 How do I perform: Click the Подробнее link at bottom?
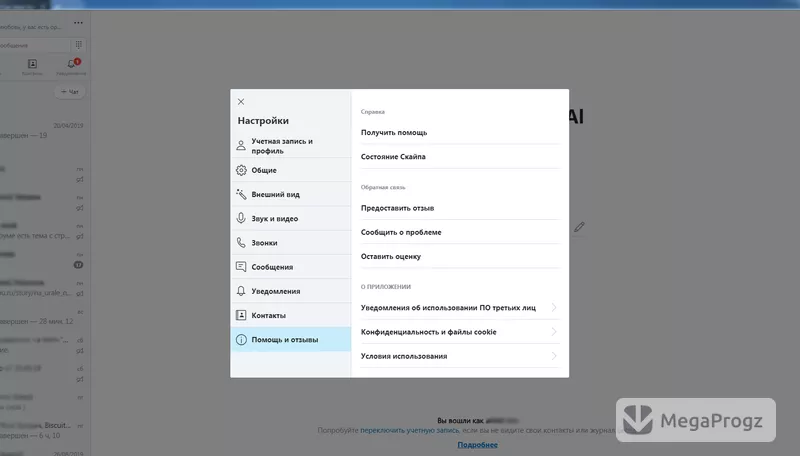[x=478, y=445]
